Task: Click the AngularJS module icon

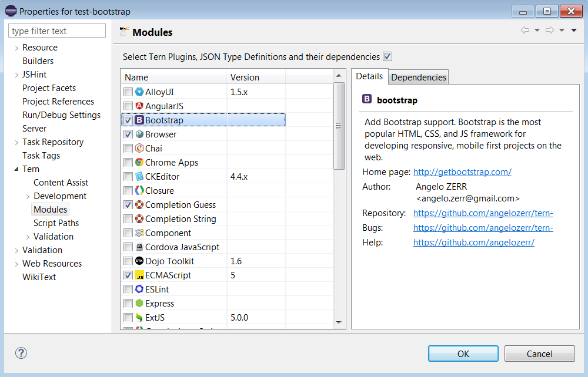Action: tap(139, 106)
